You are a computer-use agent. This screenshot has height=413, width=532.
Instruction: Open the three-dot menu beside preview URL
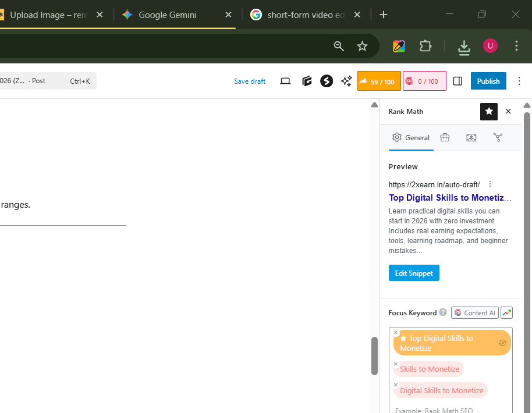click(490, 184)
